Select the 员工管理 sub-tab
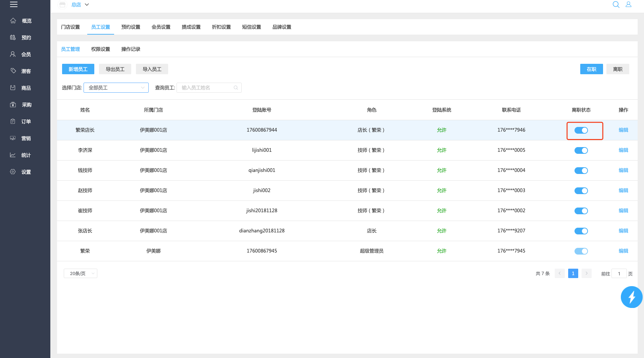Screen dimensions: 644x358 [x=70, y=49]
